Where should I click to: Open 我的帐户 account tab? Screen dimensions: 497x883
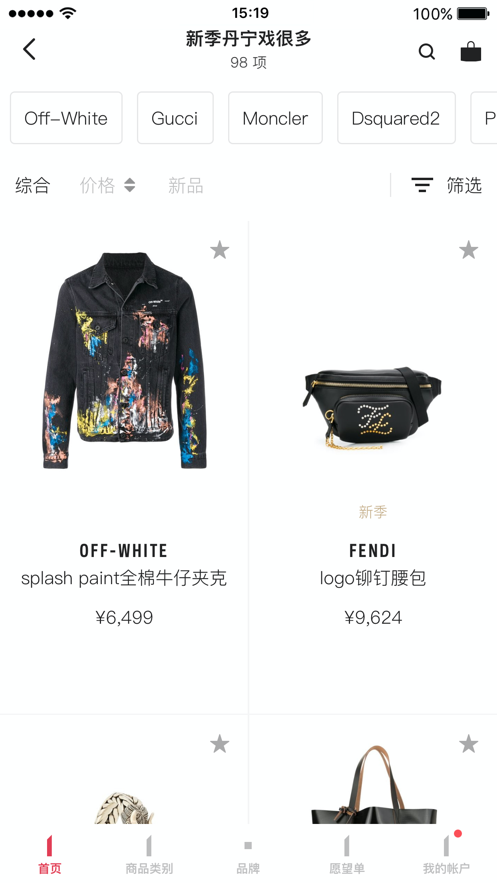click(x=446, y=855)
